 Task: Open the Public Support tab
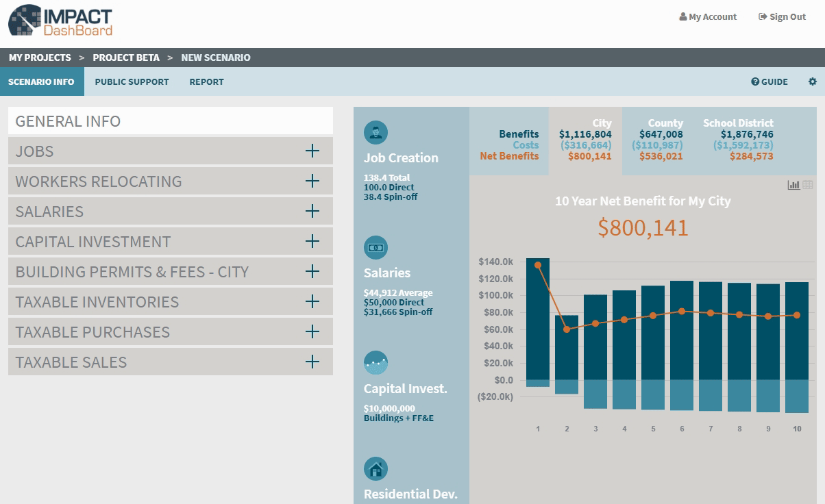click(132, 81)
